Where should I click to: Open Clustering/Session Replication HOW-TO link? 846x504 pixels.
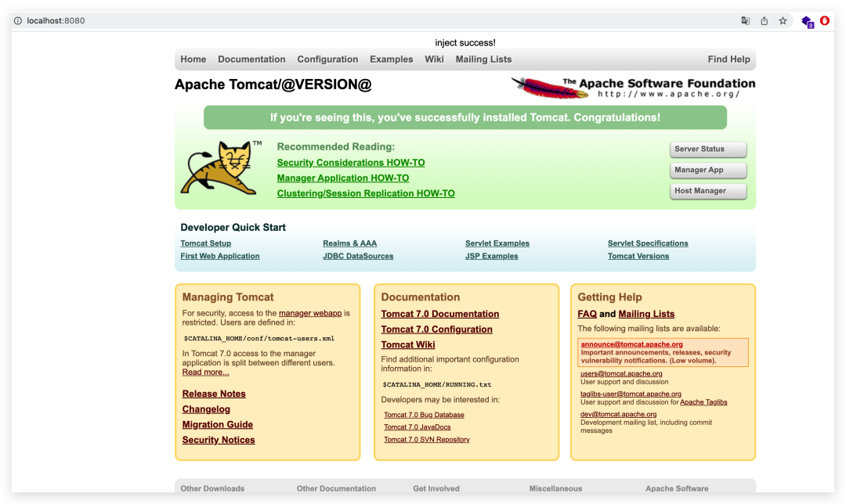(x=366, y=193)
